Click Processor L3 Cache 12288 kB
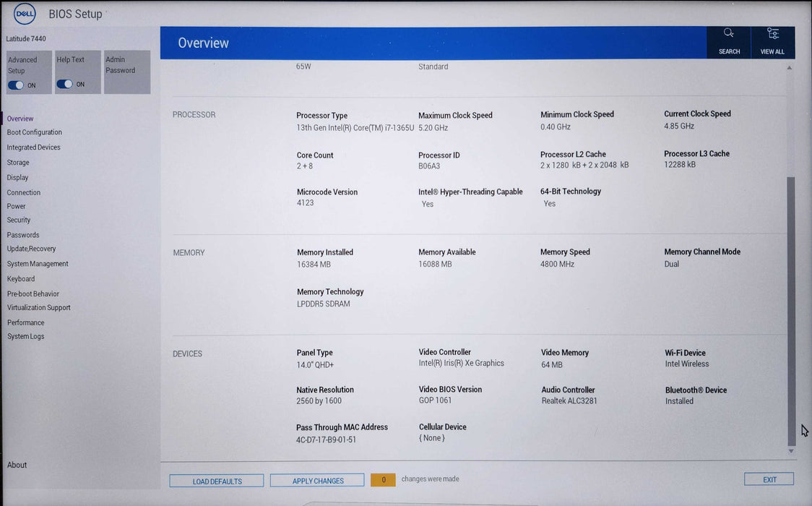This screenshot has height=506, width=812. tap(680, 165)
